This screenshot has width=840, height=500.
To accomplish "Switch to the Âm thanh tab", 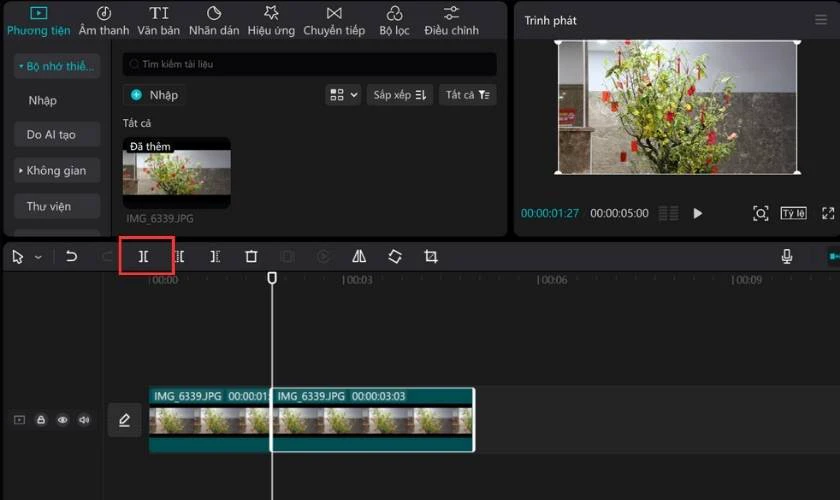I will [x=104, y=20].
